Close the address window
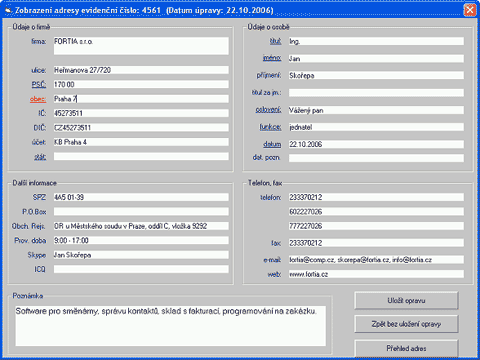The width and height of the screenshot is (480, 360). [470, 10]
